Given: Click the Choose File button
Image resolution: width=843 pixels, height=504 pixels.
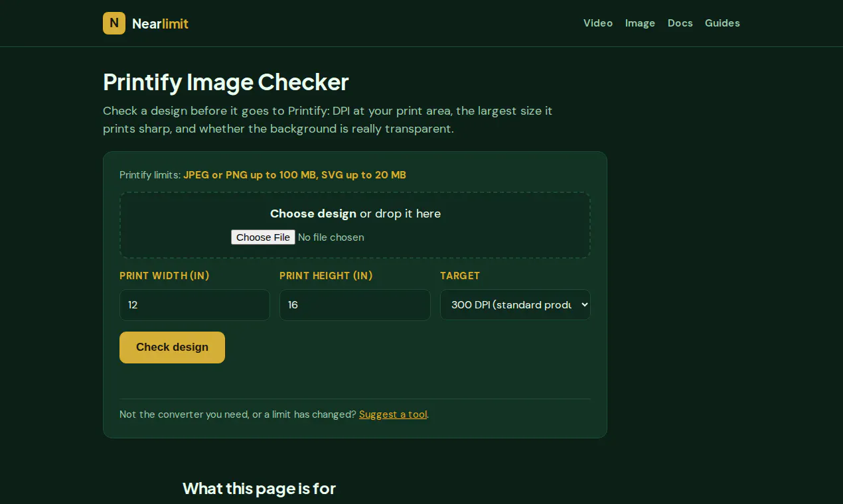Looking at the screenshot, I should coord(263,237).
